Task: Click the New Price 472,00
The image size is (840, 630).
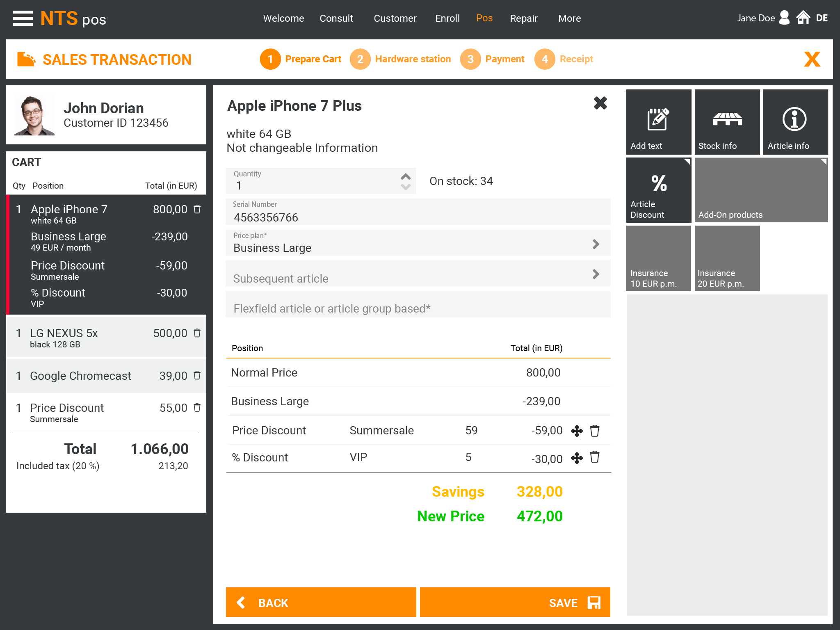Action: pyautogui.click(x=539, y=516)
